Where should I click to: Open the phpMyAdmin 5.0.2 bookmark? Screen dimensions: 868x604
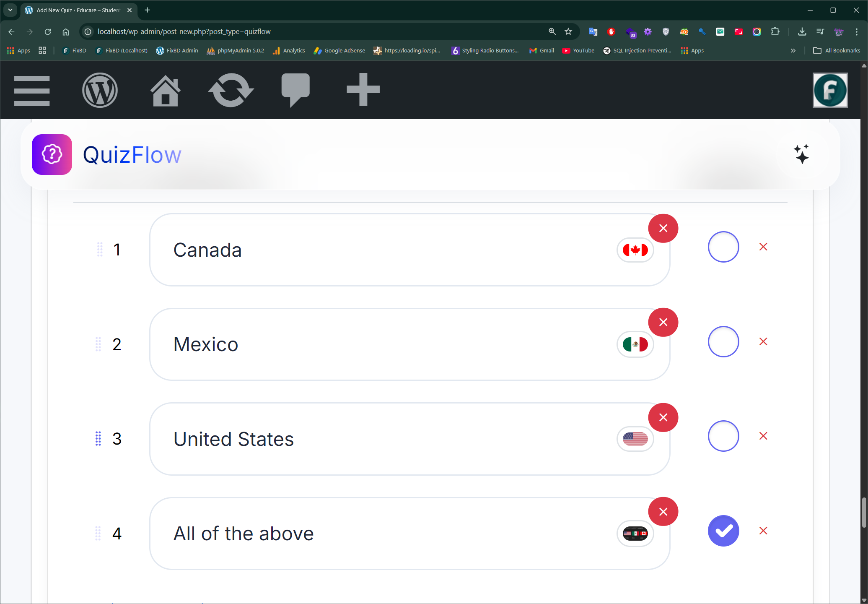coord(236,51)
